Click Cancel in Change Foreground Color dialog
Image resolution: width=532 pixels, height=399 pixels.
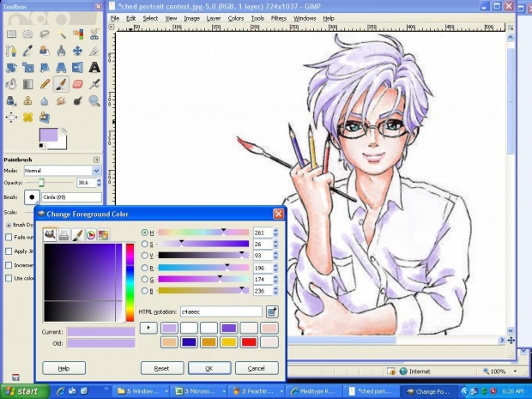pos(257,368)
